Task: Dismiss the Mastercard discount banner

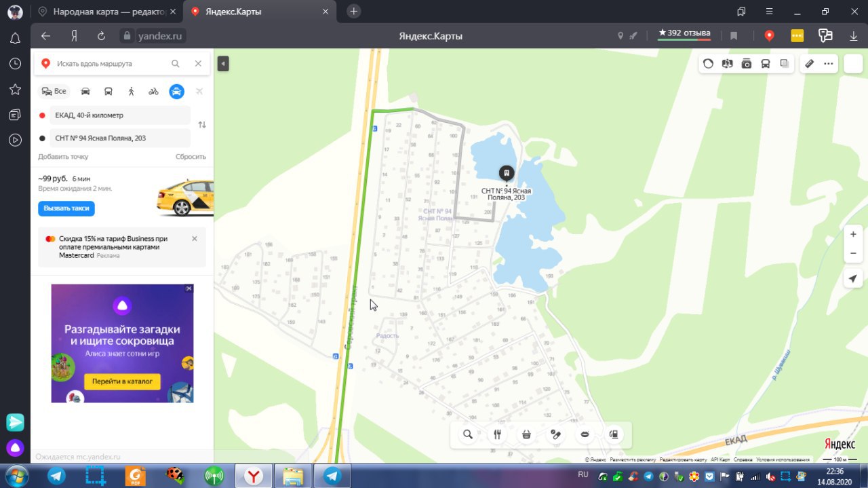Action: pyautogui.click(x=195, y=239)
